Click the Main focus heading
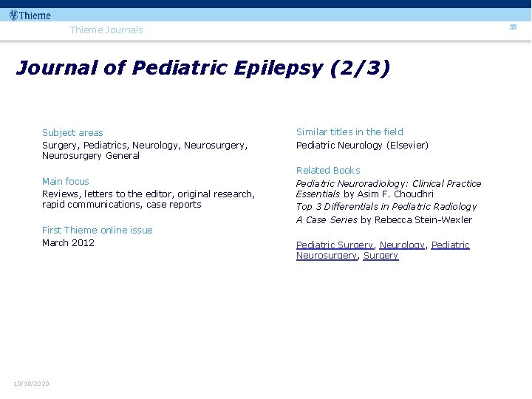 66,181
